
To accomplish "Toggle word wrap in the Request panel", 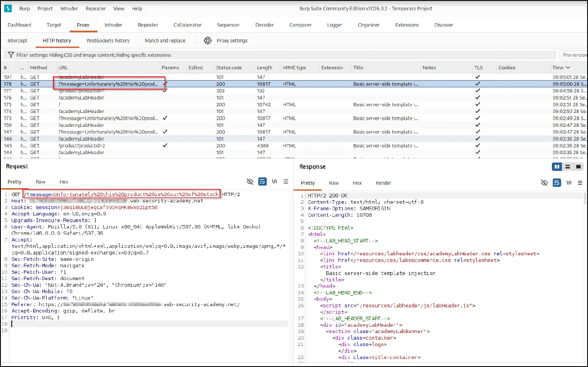I will click(262, 182).
